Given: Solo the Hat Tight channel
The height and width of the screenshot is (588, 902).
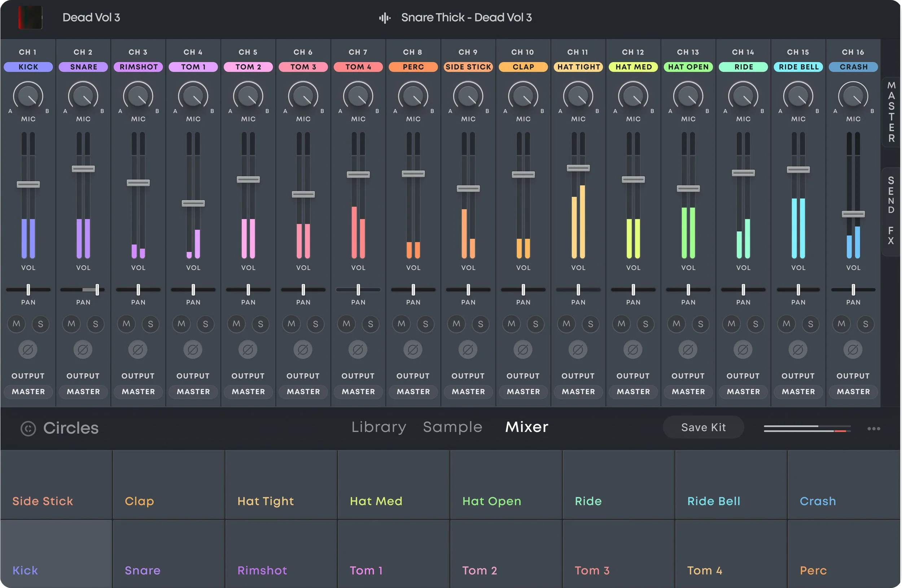Looking at the screenshot, I should pyautogui.click(x=590, y=324).
